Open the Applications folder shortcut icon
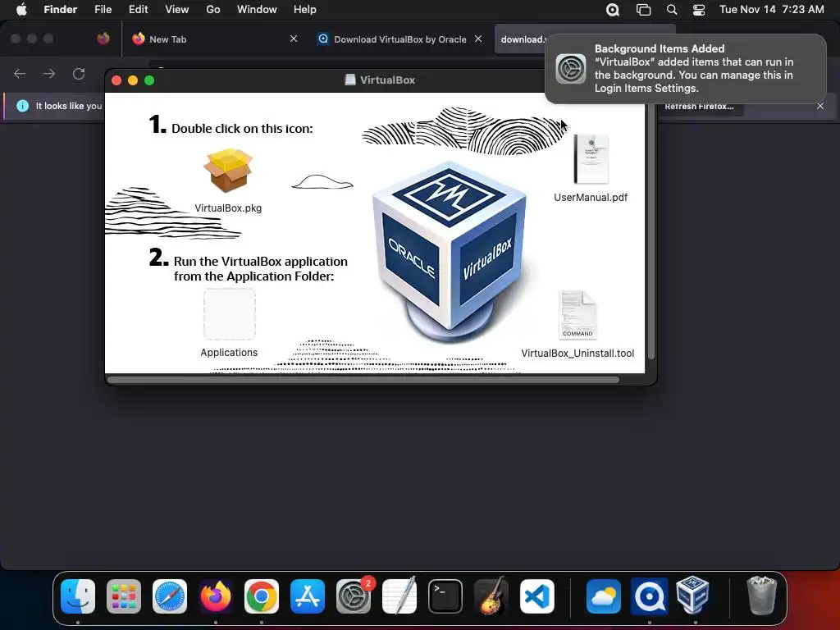Screen dimensions: 840x630 (x=230, y=314)
